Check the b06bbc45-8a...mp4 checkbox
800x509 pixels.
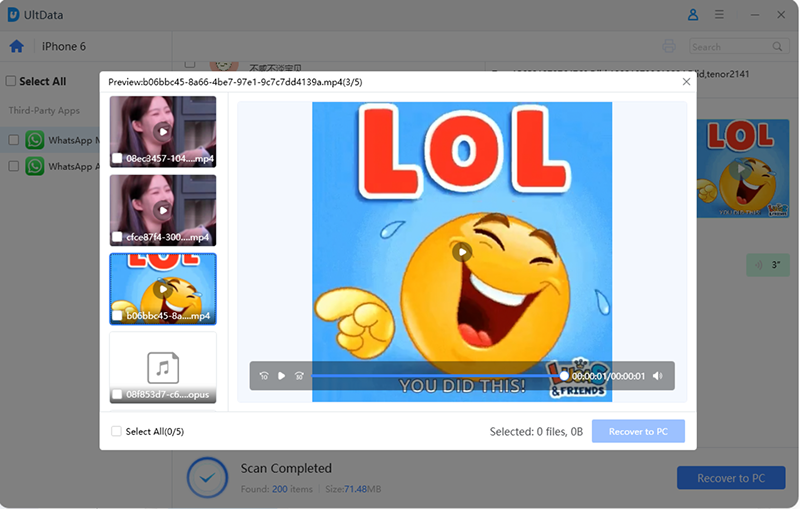(x=117, y=316)
